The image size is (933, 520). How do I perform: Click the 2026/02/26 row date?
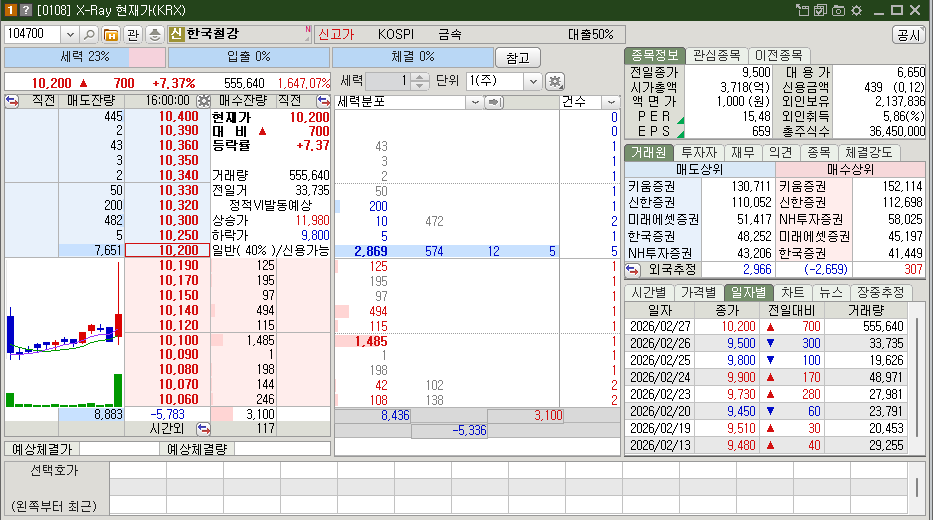coord(660,343)
